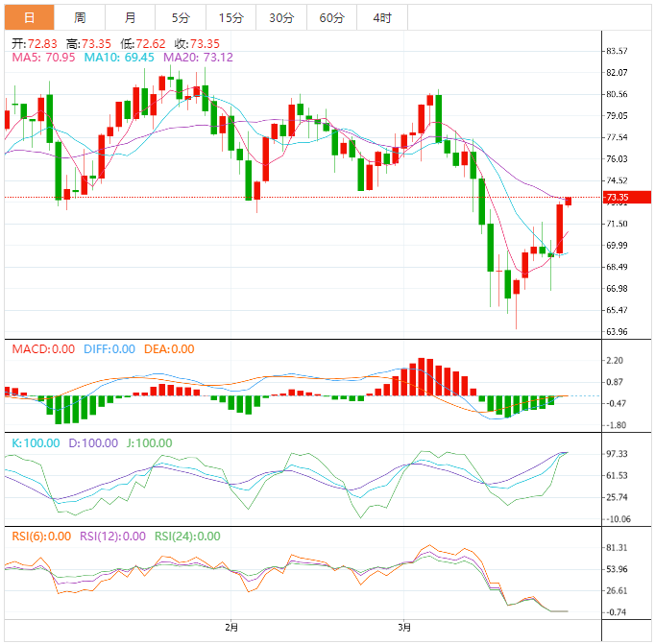Click the MA20 legend label
655x644 pixels.
pos(198,58)
